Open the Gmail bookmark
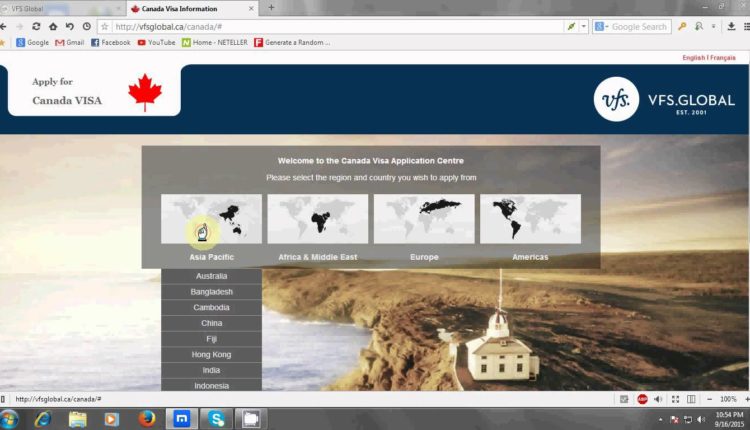 coord(69,43)
